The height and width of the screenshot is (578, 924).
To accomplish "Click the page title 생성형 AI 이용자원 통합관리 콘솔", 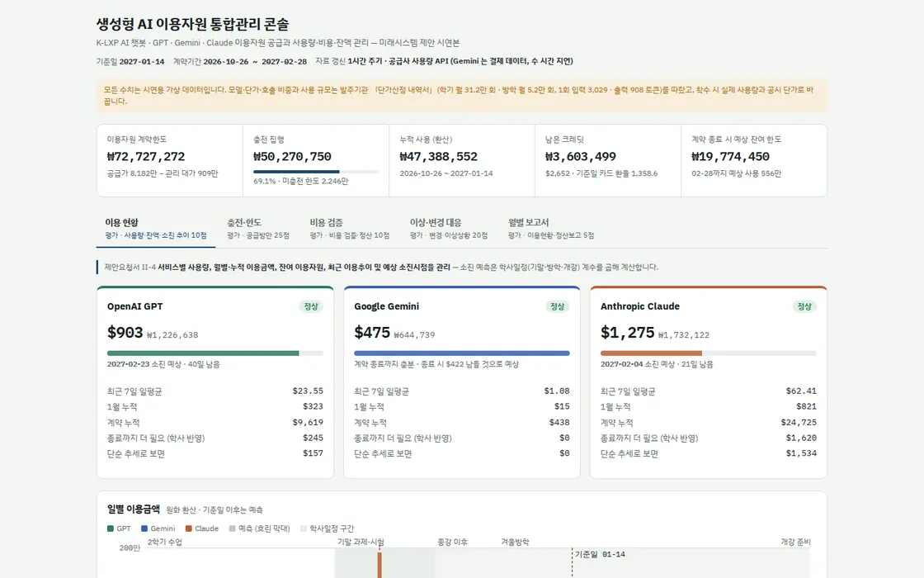I will click(193, 24).
